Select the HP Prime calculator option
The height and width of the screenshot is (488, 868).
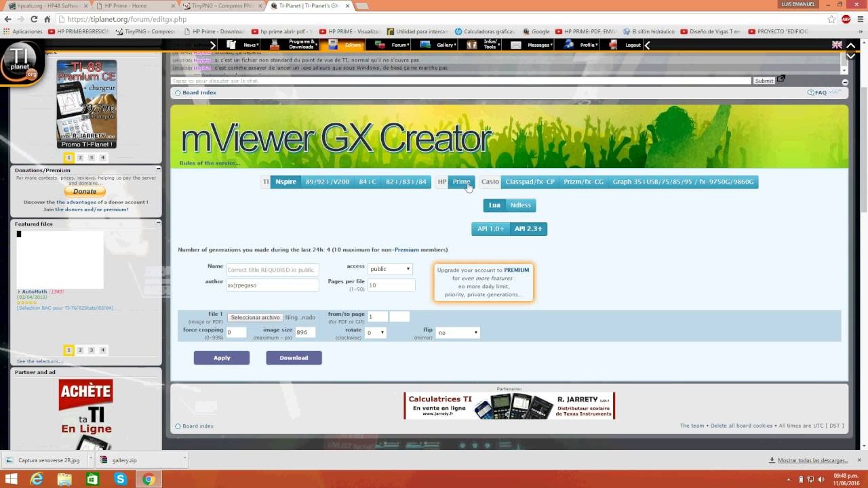(x=461, y=182)
